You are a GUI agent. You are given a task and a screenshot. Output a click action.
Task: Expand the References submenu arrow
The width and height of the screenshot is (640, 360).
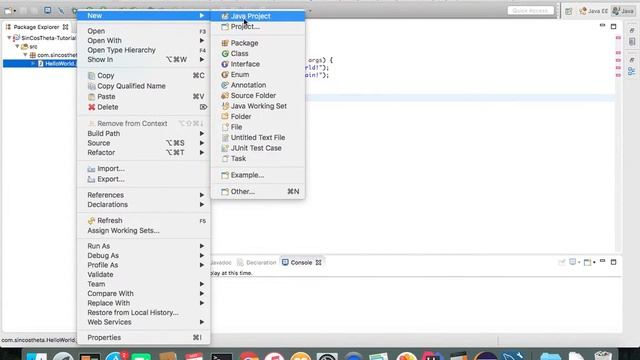tap(202, 195)
